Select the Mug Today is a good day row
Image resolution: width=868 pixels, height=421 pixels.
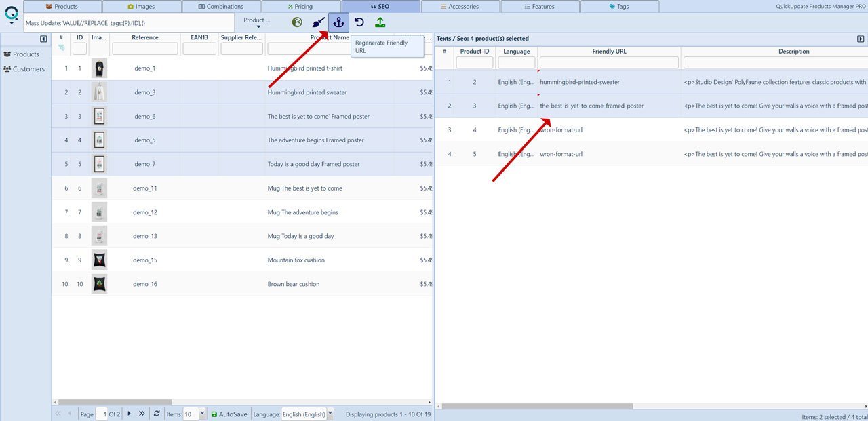(242, 236)
